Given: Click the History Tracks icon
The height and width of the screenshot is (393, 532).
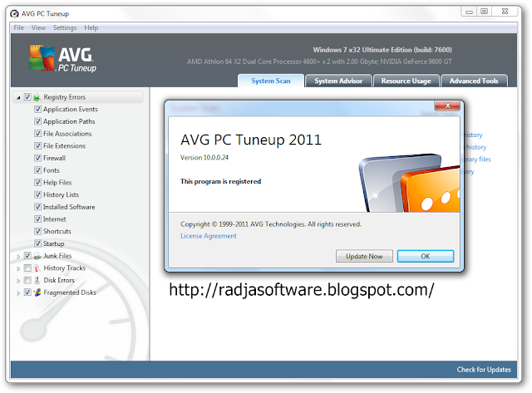Looking at the screenshot, I should pyautogui.click(x=37, y=268).
